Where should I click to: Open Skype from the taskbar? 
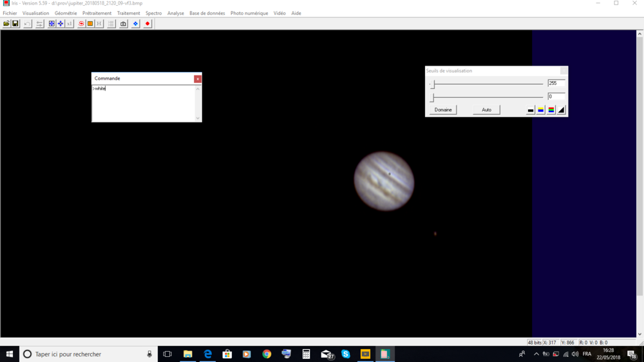click(345, 354)
